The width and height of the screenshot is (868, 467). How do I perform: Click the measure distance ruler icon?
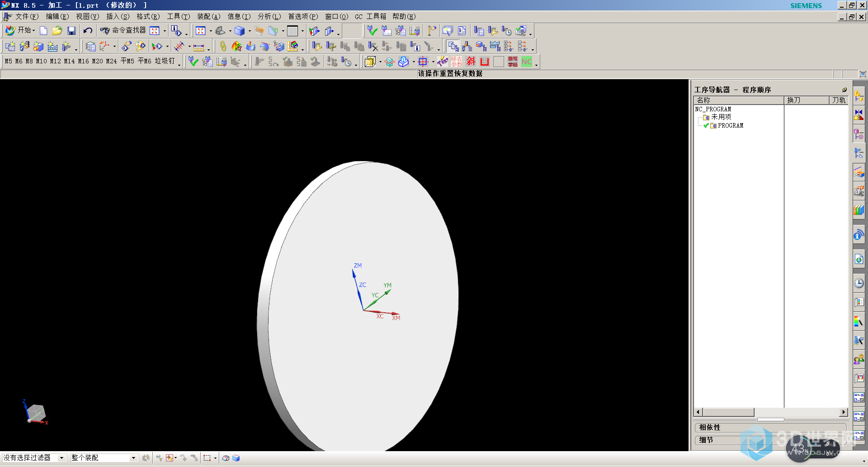click(x=198, y=47)
